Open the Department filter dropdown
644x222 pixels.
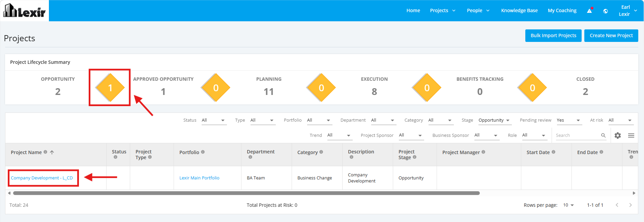(x=384, y=120)
